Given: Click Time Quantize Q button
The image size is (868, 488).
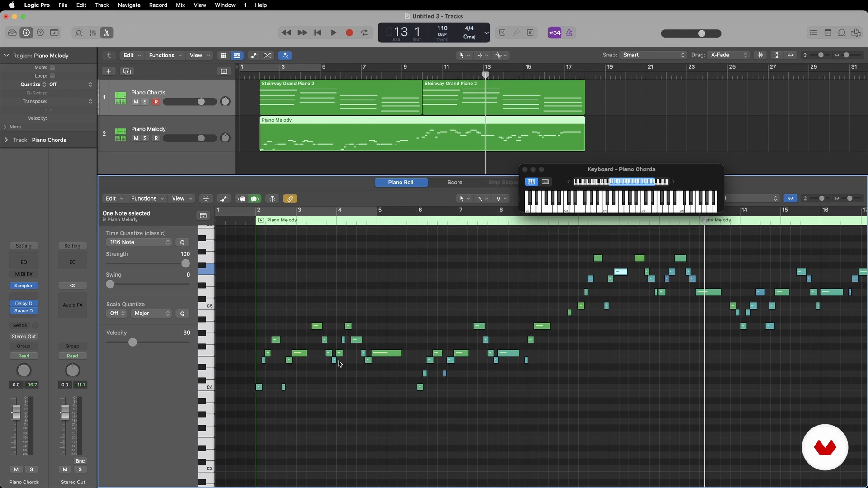Looking at the screenshot, I should [182, 243].
